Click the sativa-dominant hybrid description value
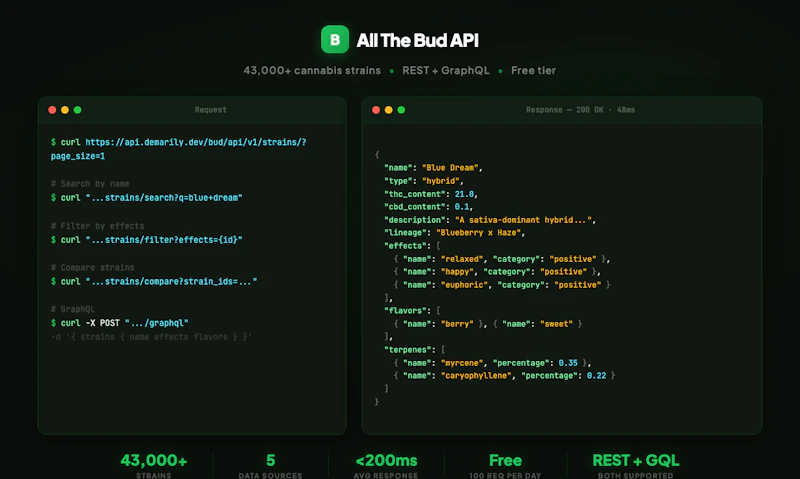The width and height of the screenshot is (800, 479). 523,220
